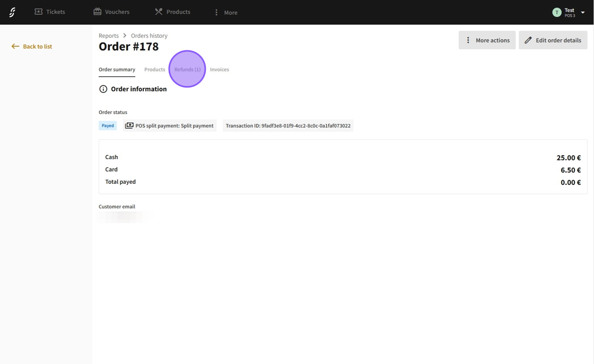594x364 pixels.
Task: Go to Reports via breadcrumb link
Action: pos(109,35)
